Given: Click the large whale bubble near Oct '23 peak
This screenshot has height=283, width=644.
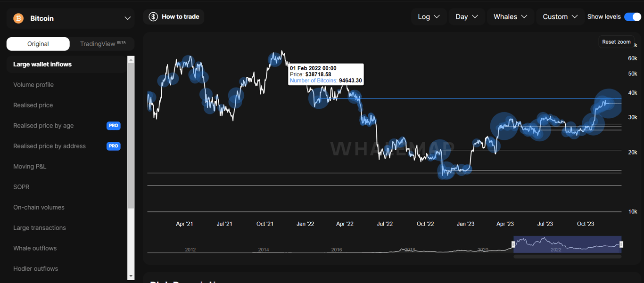Looking at the screenshot, I should pyautogui.click(x=608, y=103).
